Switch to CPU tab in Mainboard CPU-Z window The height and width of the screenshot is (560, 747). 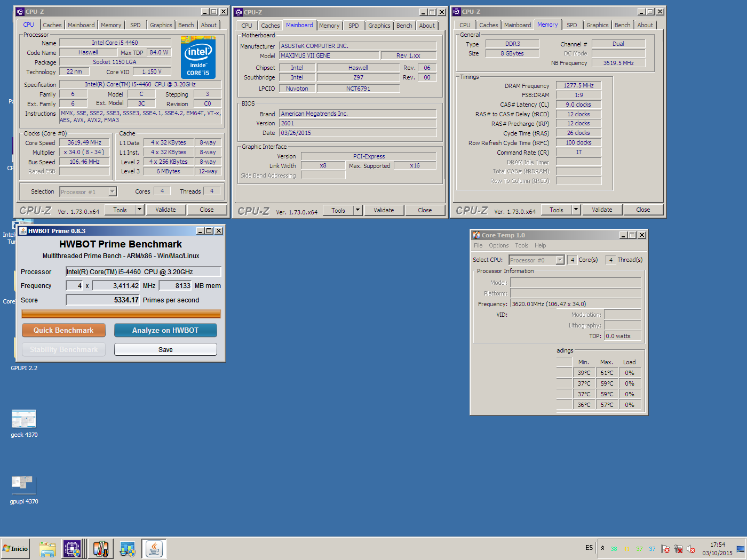click(x=247, y=26)
